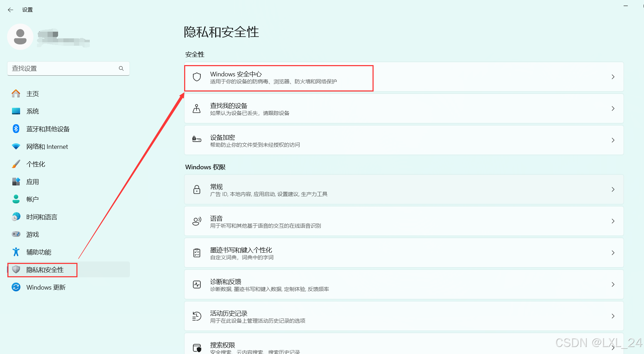Go to 应用 settings
Screen dimensions: 644x354
[x=69, y=182]
